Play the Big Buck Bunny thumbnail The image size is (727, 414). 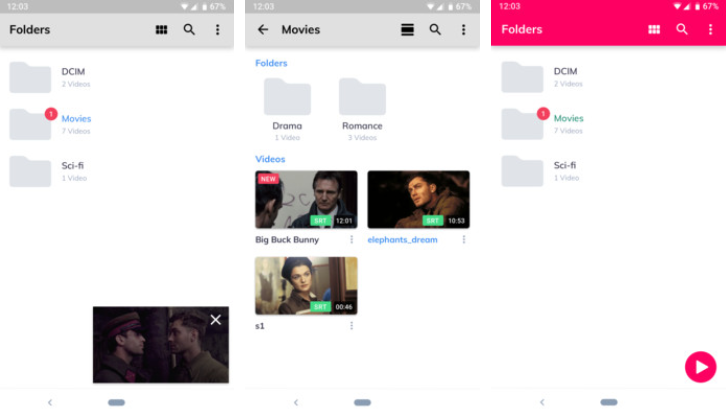click(x=306, y=199)
